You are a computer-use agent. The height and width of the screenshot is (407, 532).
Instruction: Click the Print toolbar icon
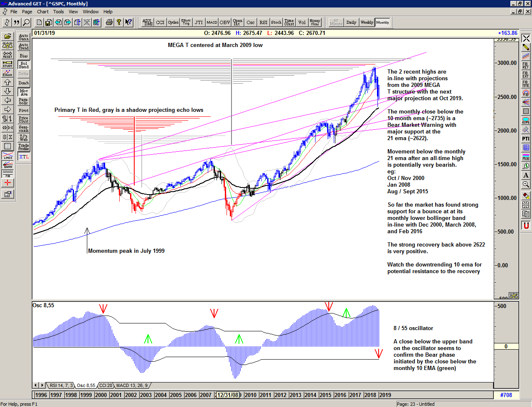(x=109, y=22)
